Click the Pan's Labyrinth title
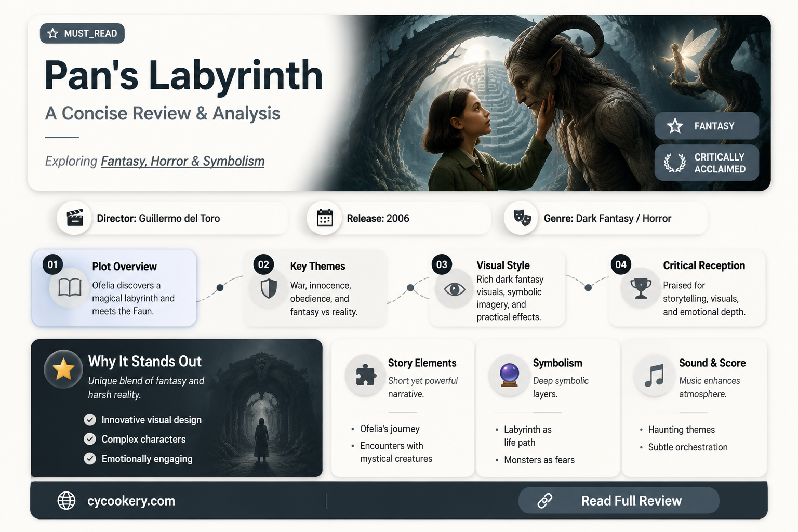This screenshot has height=532, width=798. point(183,75)
